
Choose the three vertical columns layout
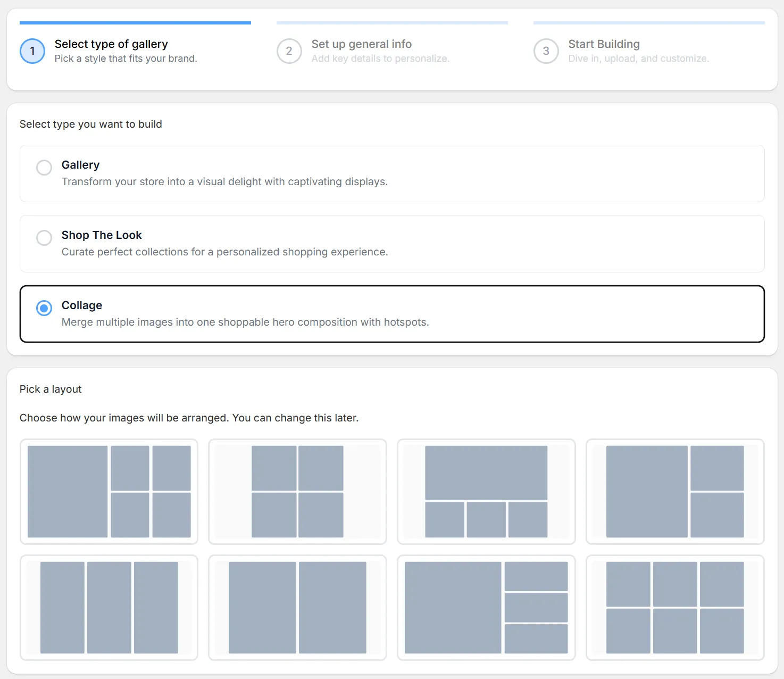pos(109,608)
